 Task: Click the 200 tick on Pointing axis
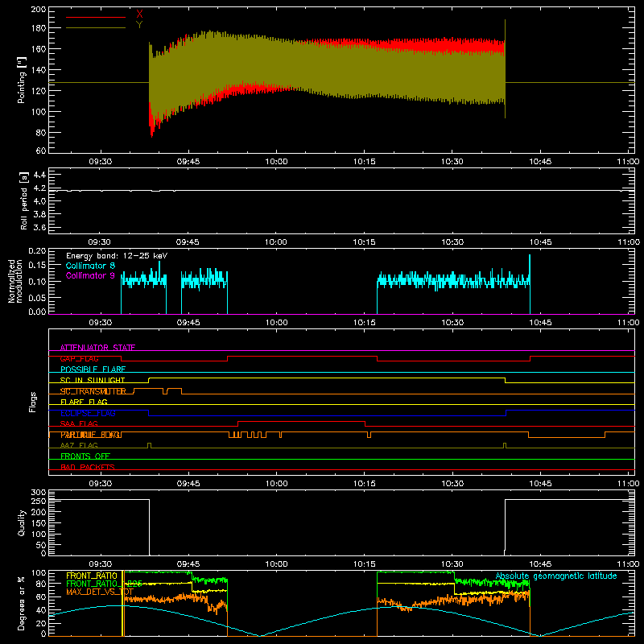tap(38, 9)
